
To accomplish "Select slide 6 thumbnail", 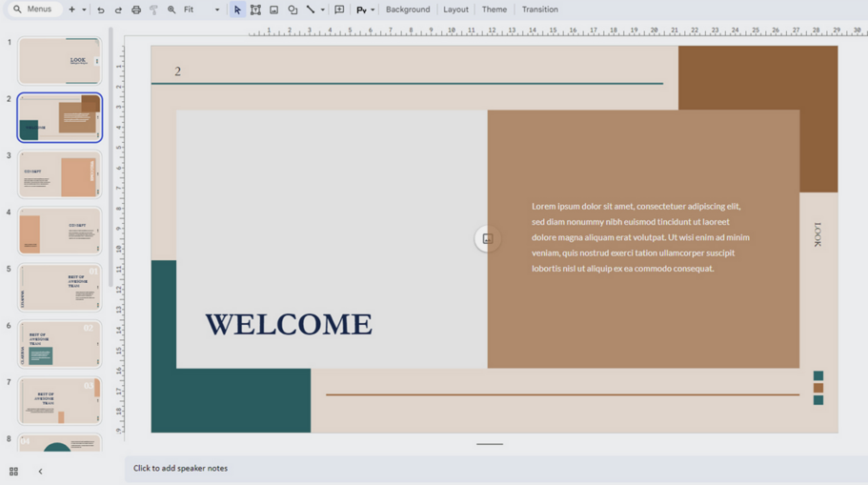I will point(60,344).
